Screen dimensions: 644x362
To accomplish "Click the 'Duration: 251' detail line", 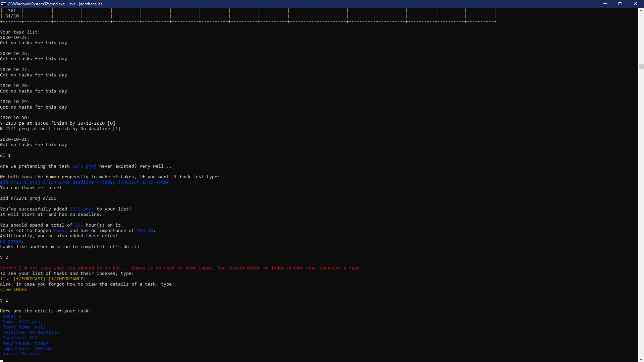I will pos(20,338).
